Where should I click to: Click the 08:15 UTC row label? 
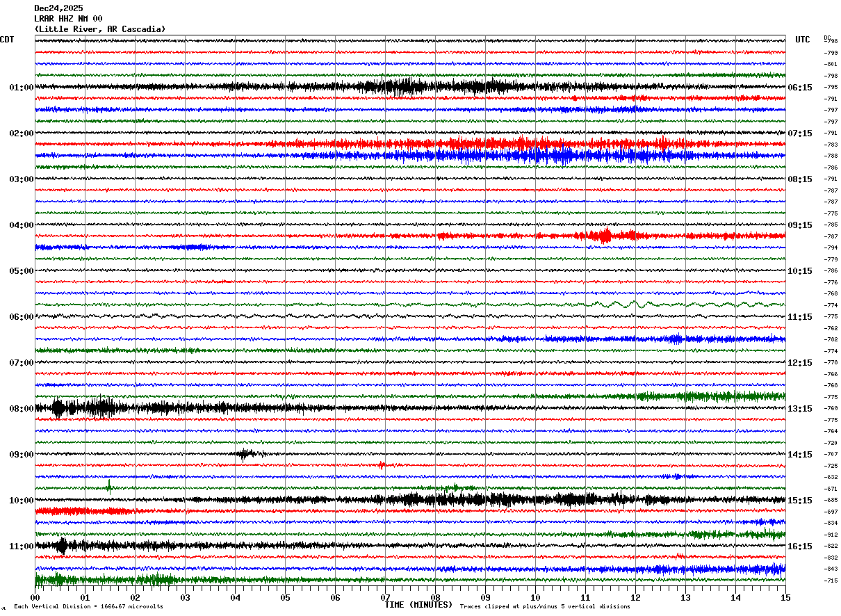click(801, 179)
